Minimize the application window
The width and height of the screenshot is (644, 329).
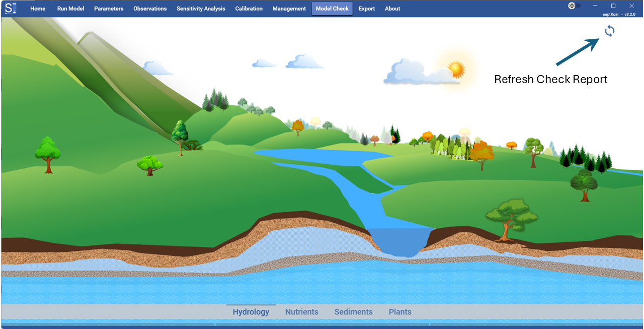(595, 6)
